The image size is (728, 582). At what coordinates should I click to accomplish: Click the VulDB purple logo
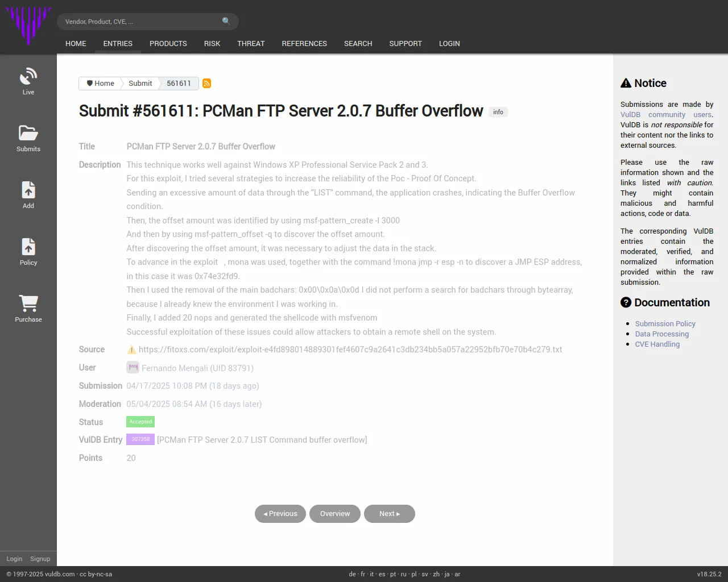click(x=28, y=26)
